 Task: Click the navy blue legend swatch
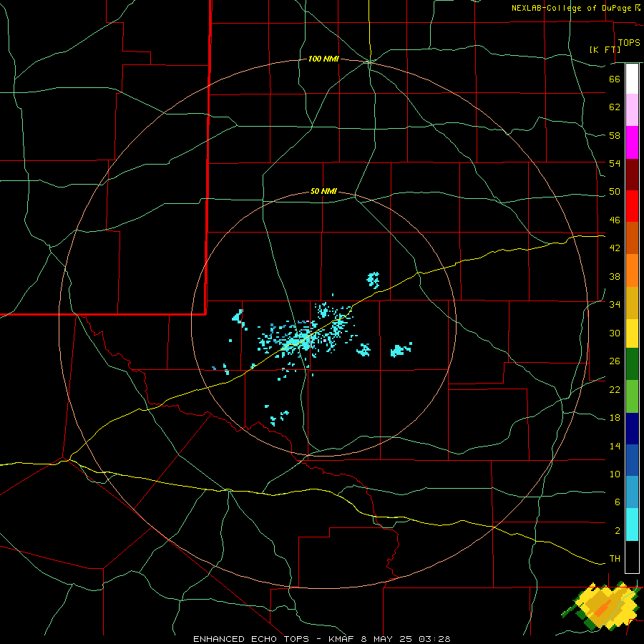pos(632,429)
